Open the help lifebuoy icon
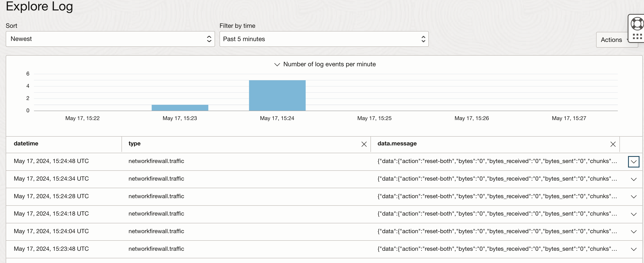Image resolution: width=644 pixels, height=263 pixels. tap(637, 24)
